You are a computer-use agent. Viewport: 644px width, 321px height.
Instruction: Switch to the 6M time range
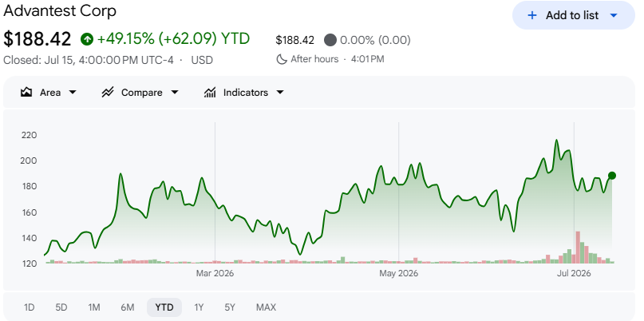tap(128, 307)
